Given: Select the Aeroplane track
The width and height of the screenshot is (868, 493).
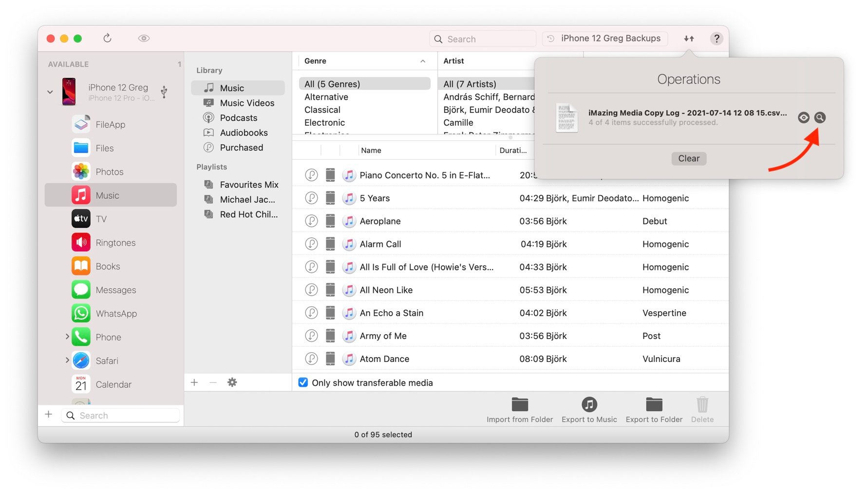Looking at the screenshot, I should coord(510,221).
